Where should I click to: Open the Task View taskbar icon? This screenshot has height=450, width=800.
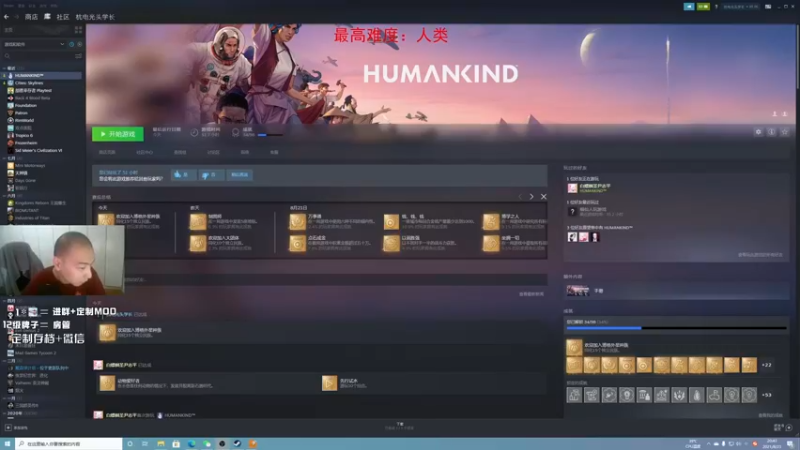[145, 444]
